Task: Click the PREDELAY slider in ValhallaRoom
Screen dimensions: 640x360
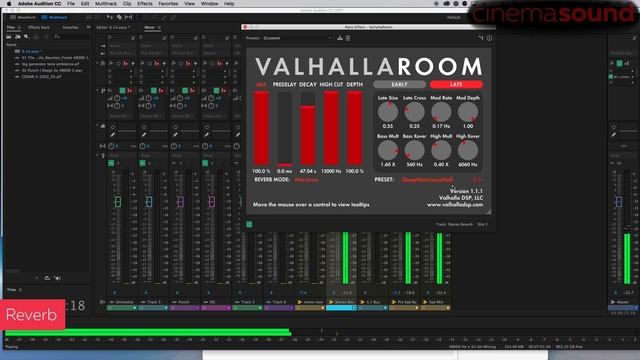Action: [284, 128]
